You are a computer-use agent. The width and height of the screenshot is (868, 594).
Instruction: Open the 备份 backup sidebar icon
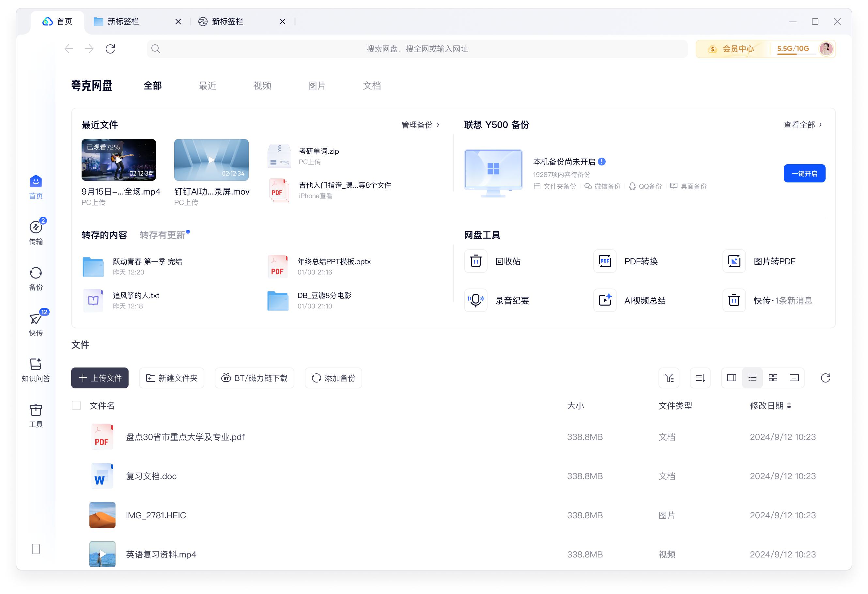tap(36, 278)
